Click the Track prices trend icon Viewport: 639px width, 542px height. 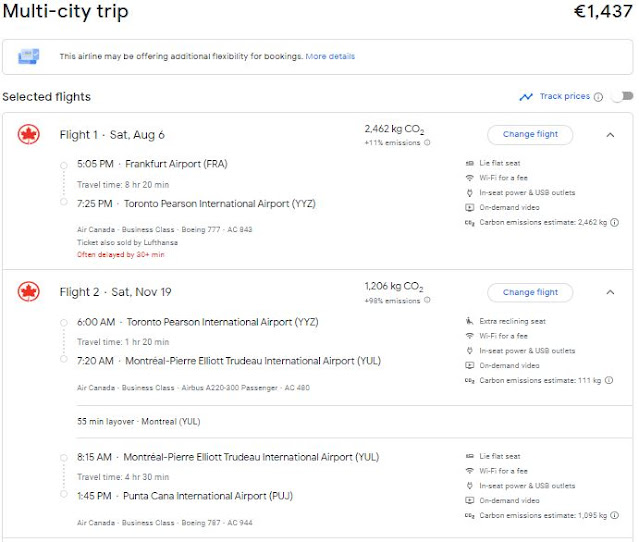point(526,97)
